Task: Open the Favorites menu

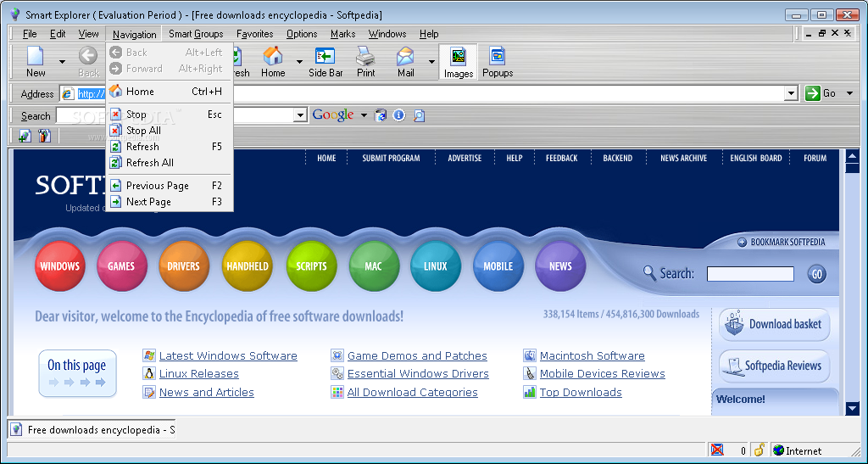Action: (254, 34)
